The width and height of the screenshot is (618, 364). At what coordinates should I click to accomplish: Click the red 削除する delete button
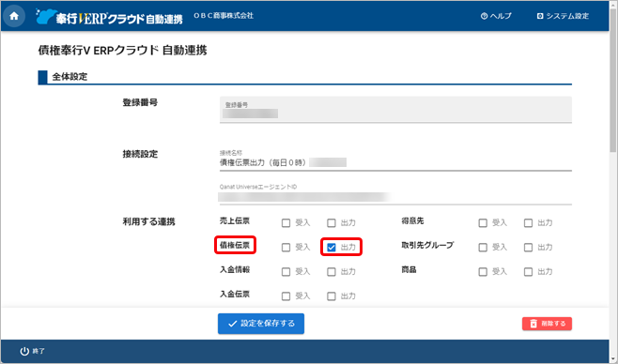tap(547, 324)
